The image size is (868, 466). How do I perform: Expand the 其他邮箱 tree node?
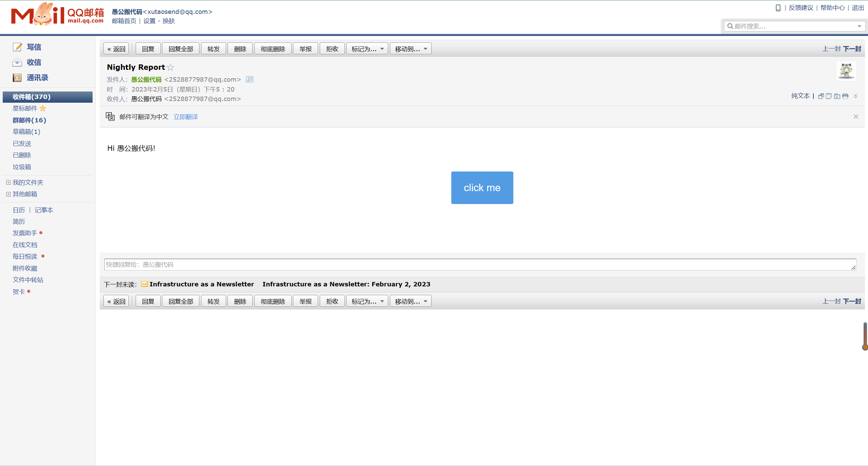coord(8,194)
